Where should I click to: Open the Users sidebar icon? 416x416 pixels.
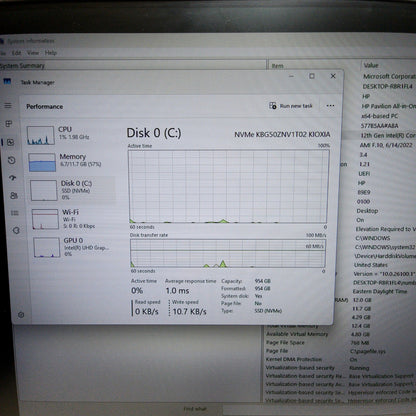(14, 195)
